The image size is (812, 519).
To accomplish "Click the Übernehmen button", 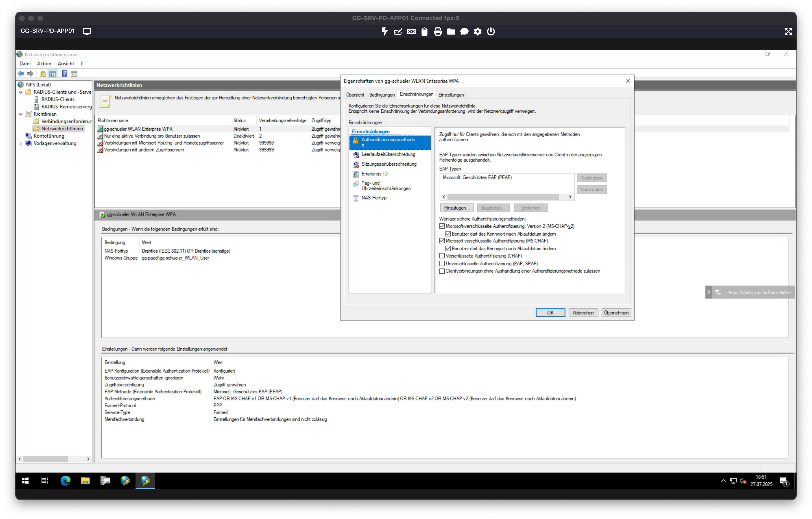I will (x=616, y=313).
